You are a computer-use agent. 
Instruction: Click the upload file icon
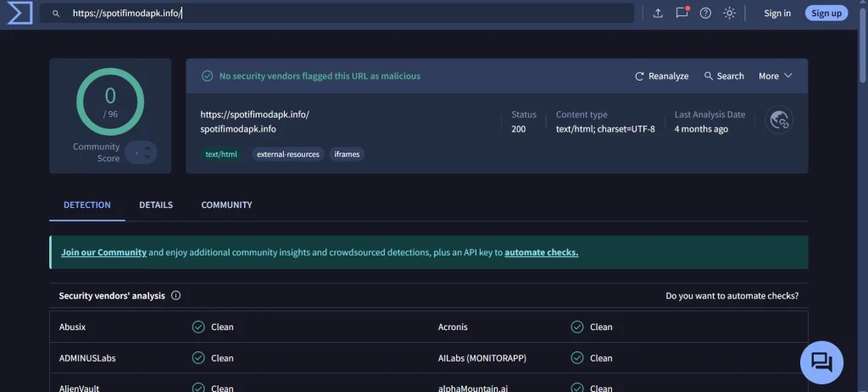coord(658,14)
